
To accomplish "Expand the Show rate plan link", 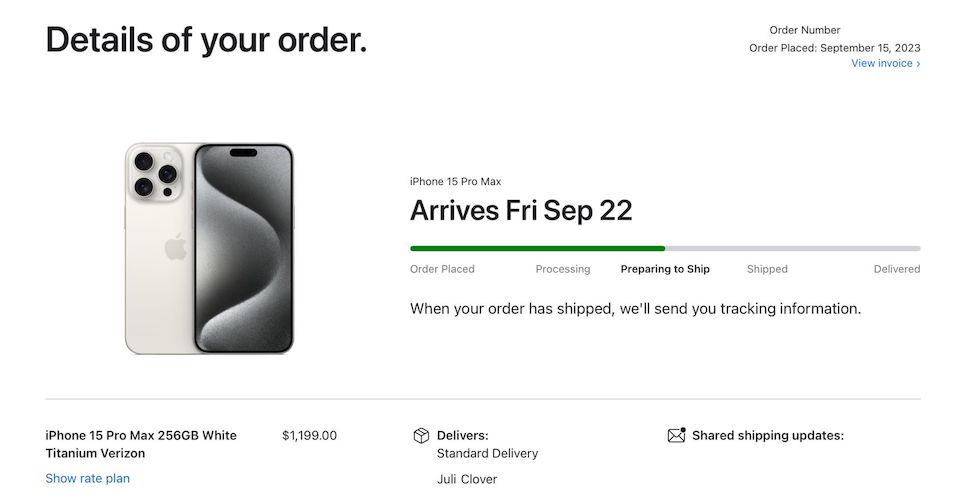I will [x=88, y=478].
